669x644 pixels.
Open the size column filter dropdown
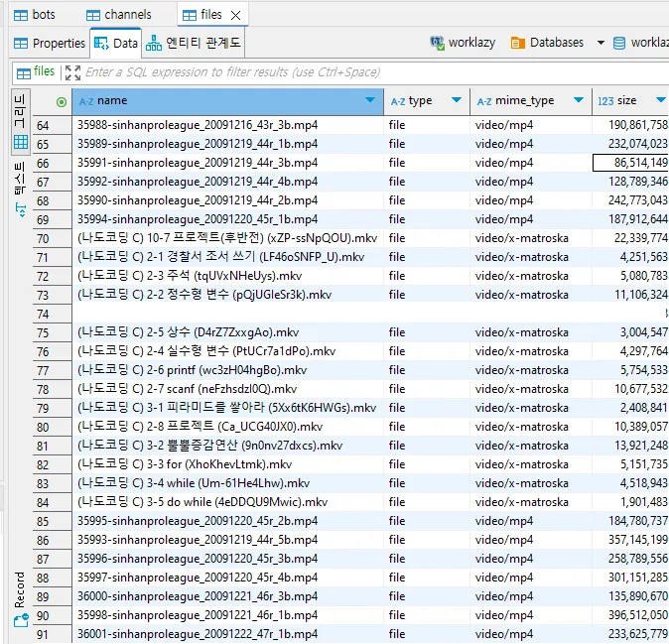point(661,100)
